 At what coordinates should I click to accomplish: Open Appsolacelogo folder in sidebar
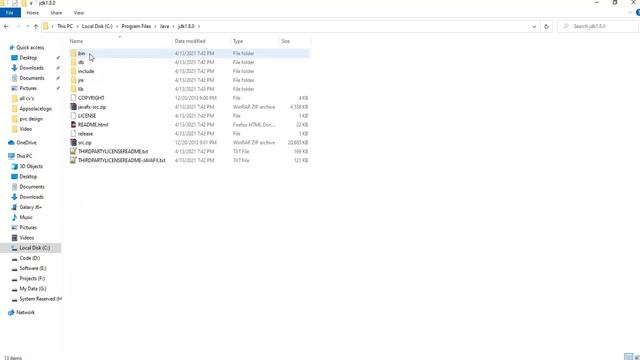(x=36, y=109)
